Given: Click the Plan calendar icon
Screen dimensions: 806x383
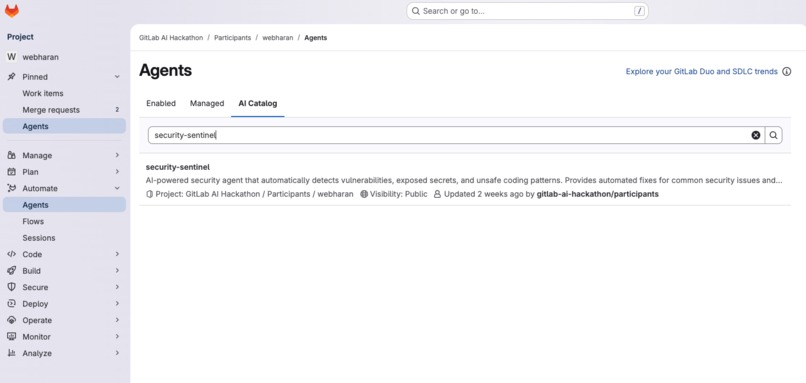Looking at the screenshot, I should [11, 172].
